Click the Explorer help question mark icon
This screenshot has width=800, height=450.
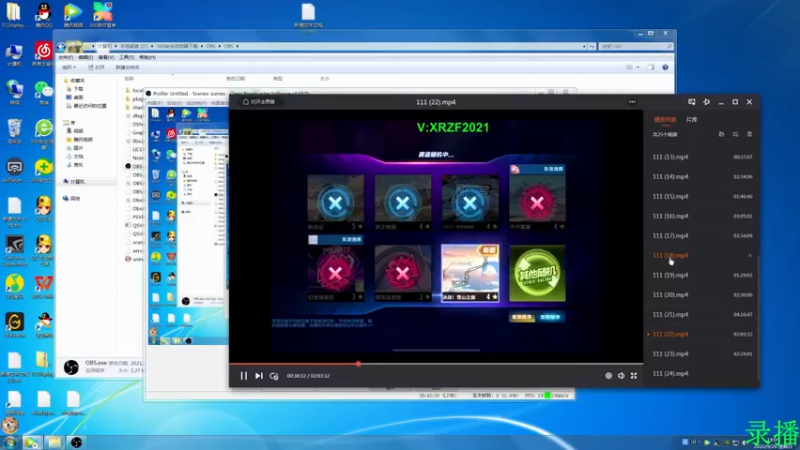pyautogui.click(x=665, y=67)
